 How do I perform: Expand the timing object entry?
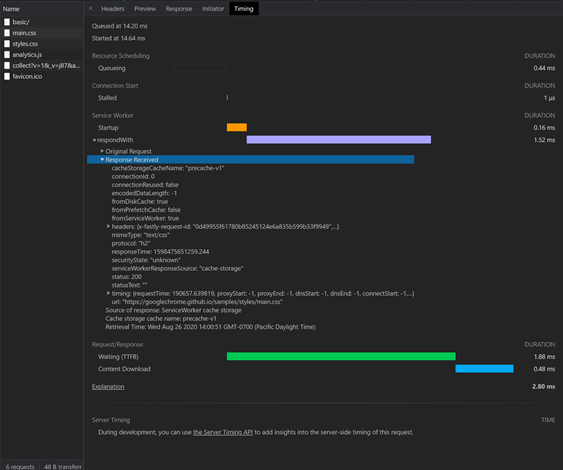[x=108, y=293]
